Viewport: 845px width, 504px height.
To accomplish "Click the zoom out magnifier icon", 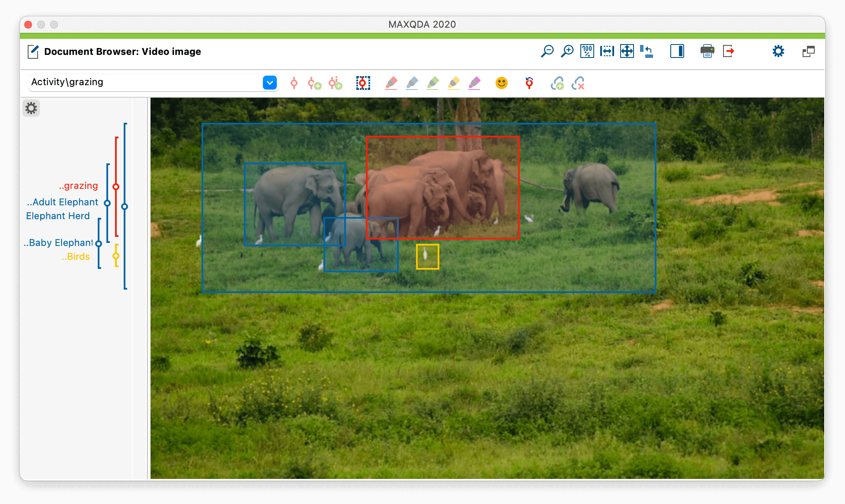I will point(547,51).
